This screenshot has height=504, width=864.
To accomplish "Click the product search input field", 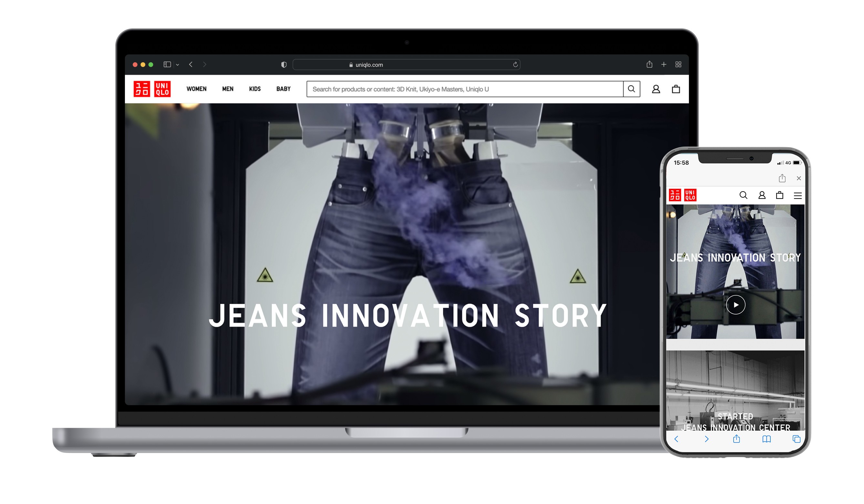I will coord(465,89).
